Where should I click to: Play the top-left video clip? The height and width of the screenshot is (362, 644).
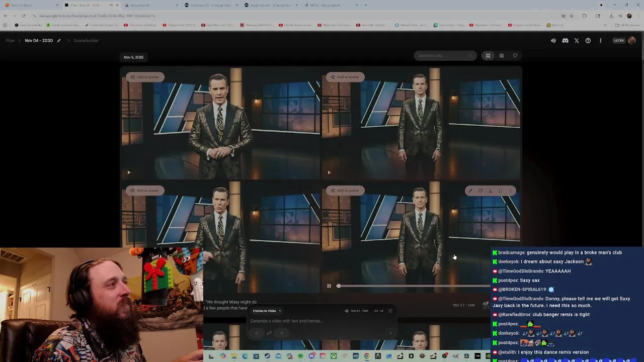click(129, 172)
